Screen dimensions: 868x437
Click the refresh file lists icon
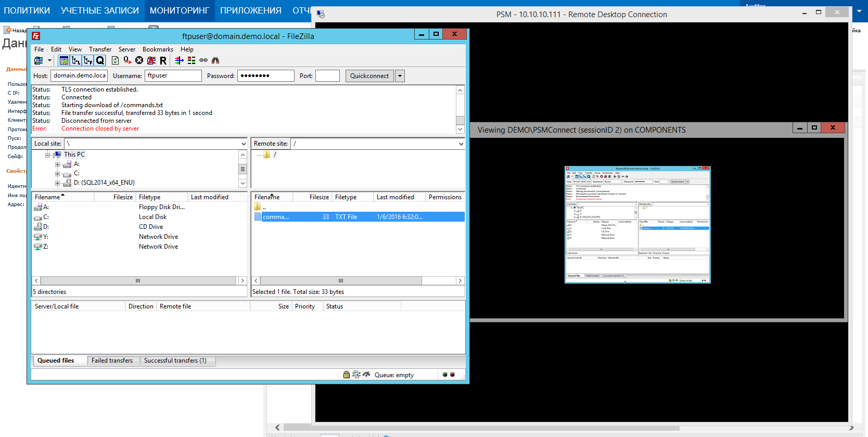click(x=115, y=60)
